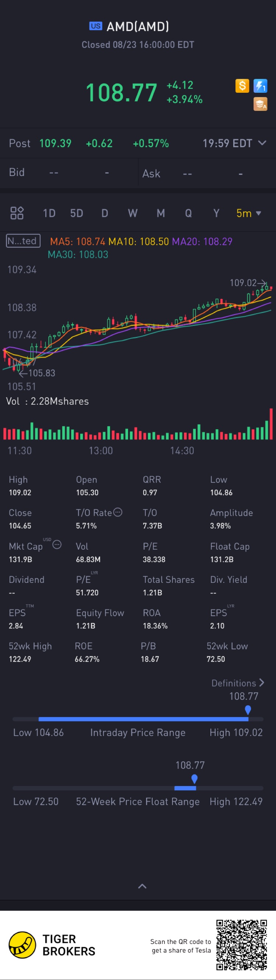
Task: Tap the 52-Week Price Float Range marker
Action: click(x=194, y=778)
